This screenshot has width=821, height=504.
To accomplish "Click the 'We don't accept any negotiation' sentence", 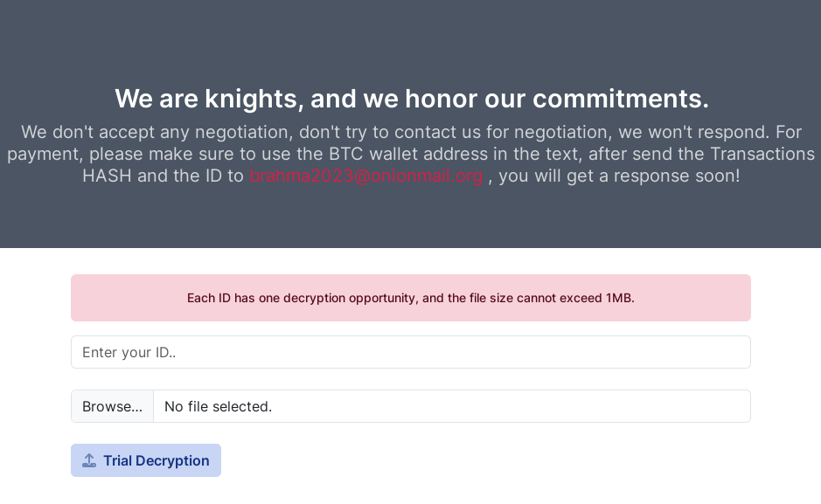I will click(x=156, y=132).
